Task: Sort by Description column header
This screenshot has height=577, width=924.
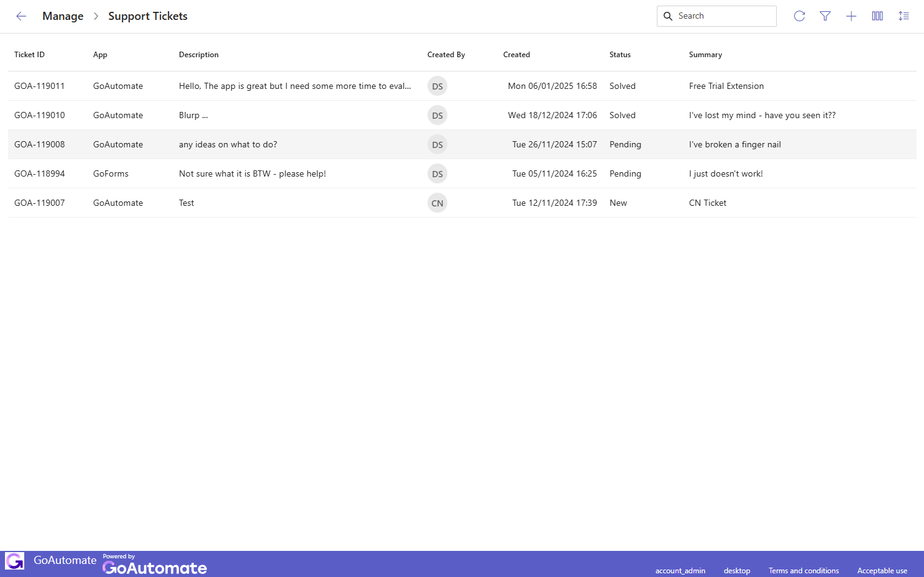Action: click(x=199, y=55)
